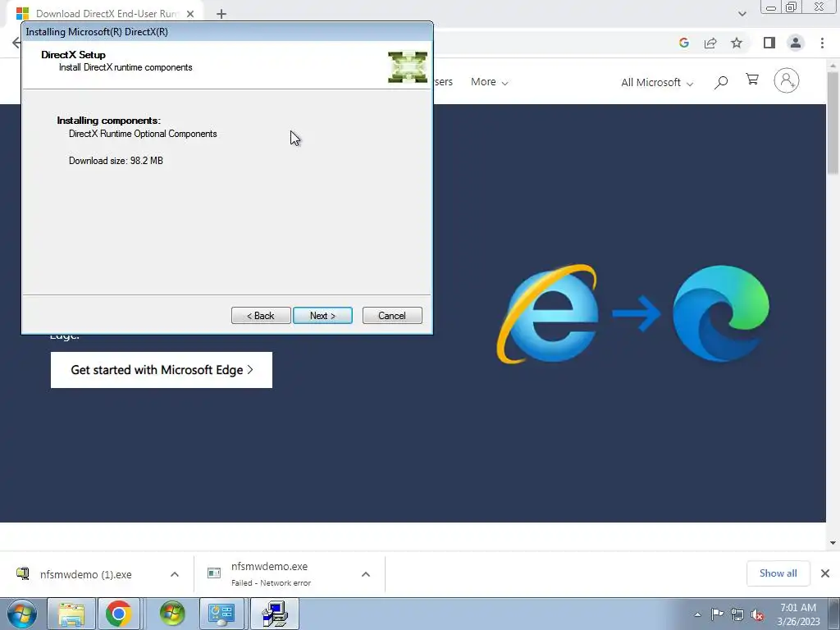Show hidden system tray icons

[x=697, y=614]
